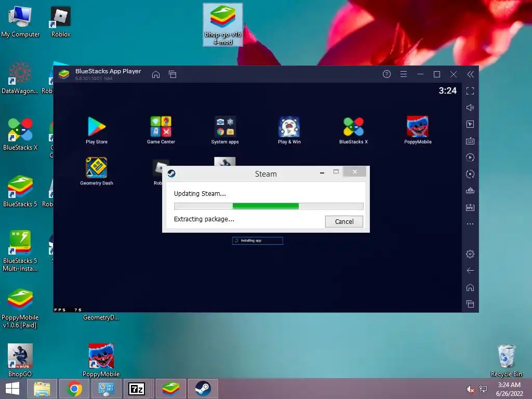
Task: Click muted speaker tray icon
Action: pyautogui.click(x=470, y=389)
